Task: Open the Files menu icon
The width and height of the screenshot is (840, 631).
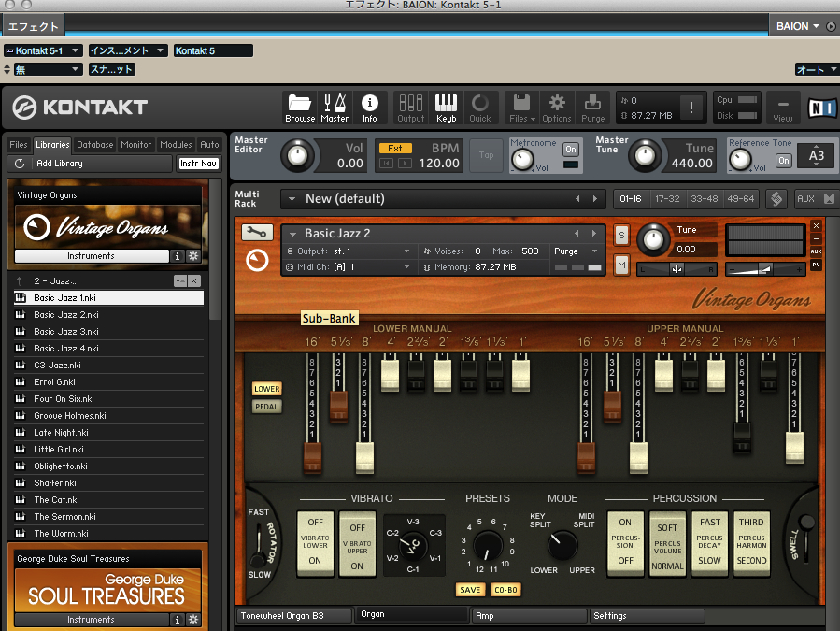Action: (521, 108)
